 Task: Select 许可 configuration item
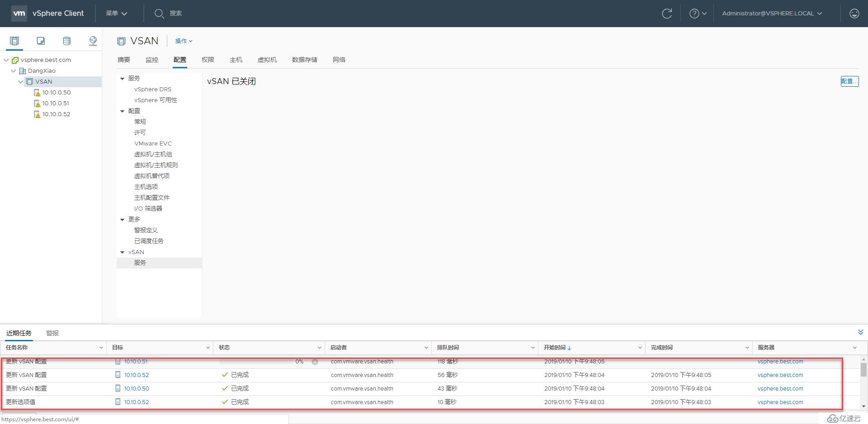pos(140,133)
